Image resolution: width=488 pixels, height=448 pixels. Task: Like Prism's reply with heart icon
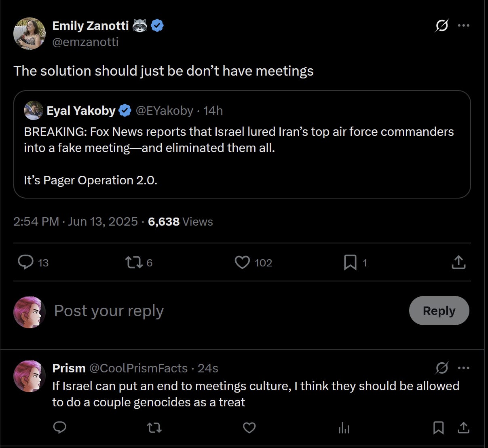(249, 427)
